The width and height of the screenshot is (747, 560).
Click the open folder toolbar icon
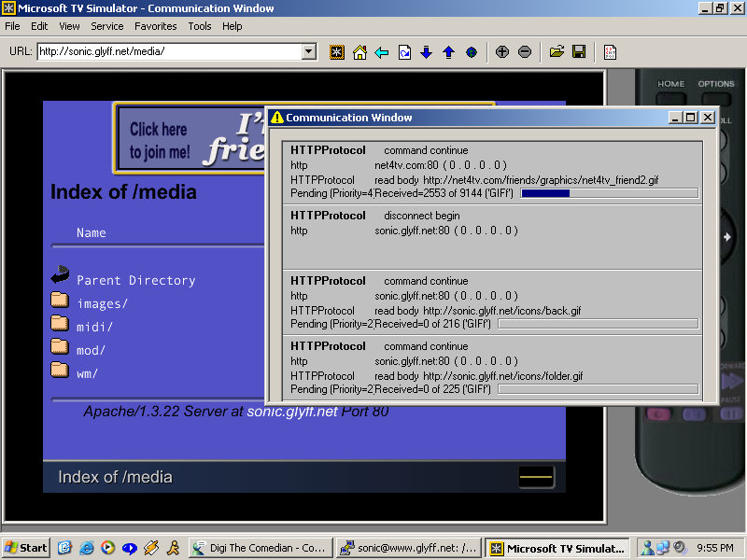click(x=557, y=52)
